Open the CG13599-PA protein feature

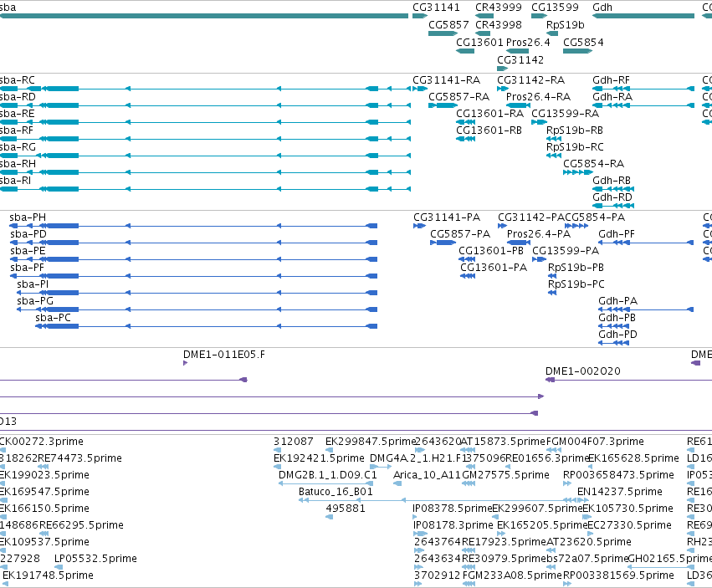tap(539, 259)
